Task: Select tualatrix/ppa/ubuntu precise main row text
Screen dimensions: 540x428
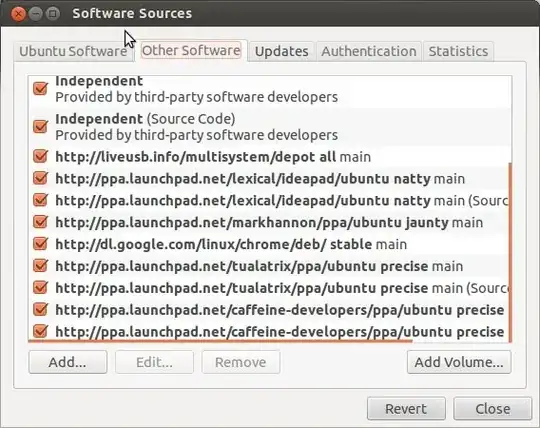Action: (259, 266)
